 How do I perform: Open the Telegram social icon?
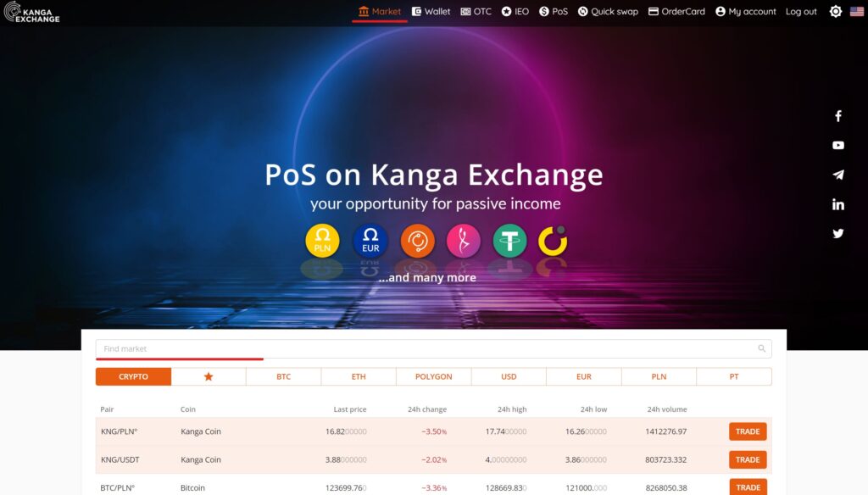point(838,175)
